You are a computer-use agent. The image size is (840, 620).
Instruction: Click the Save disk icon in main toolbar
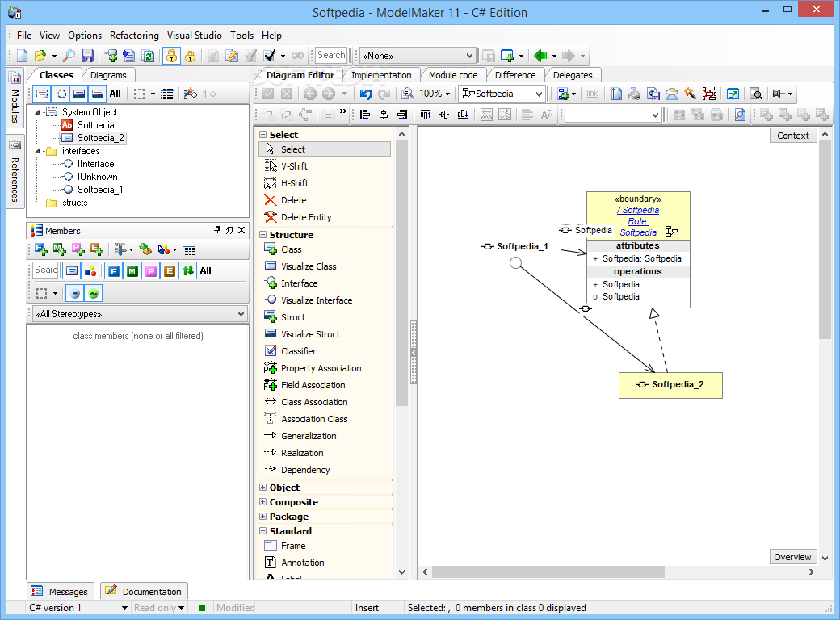pos(87,56)
